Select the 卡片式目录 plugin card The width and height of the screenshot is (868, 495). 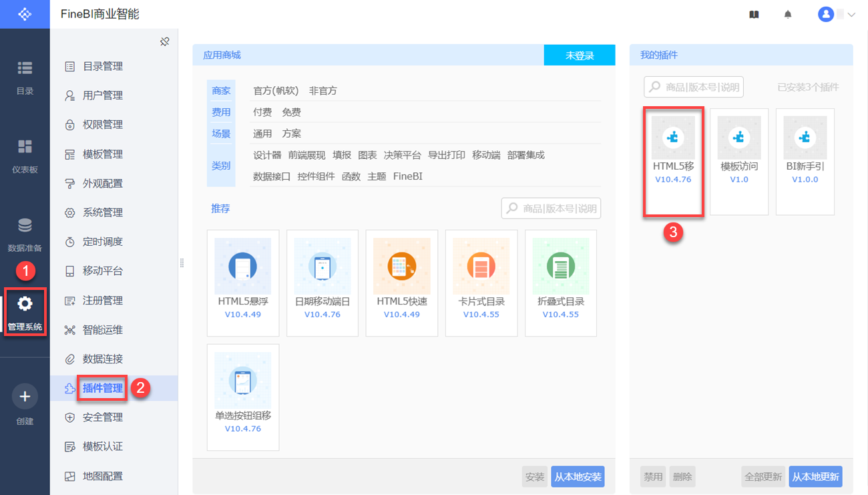(x=481, y=283)
